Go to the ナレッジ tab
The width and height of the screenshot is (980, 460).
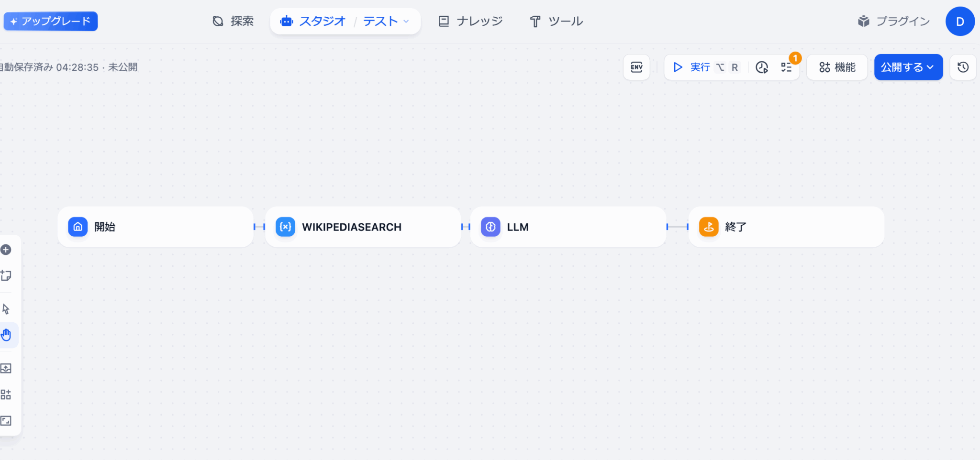point(470,22)
